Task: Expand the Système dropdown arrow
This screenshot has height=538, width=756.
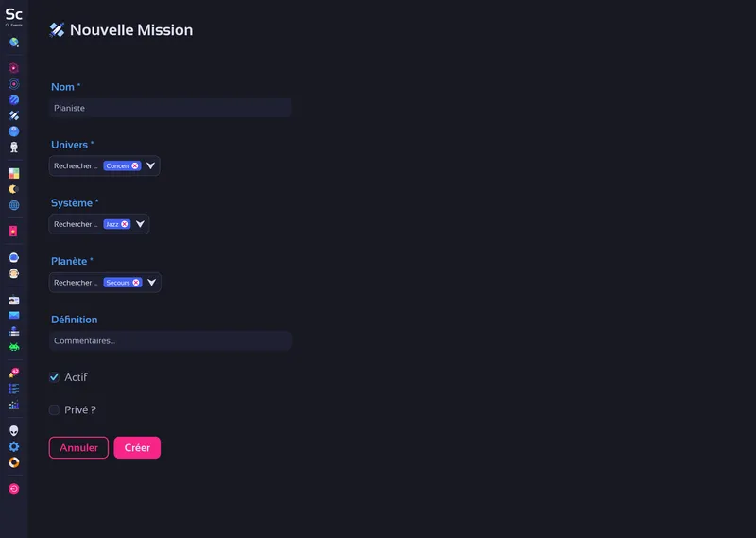Action: (x=140, y=224)
